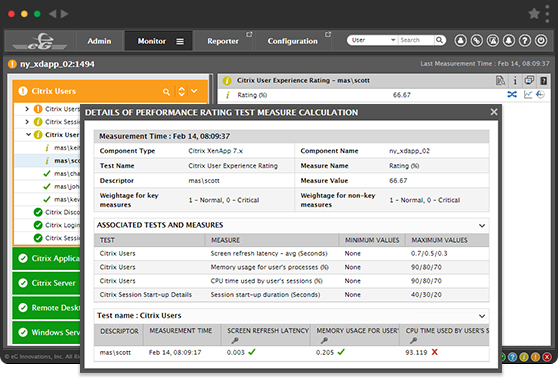Select the Citrix Disco test in tree
The height and width of the screenshot is (382, 558).
pyautogui.click(x=62, y=212)
